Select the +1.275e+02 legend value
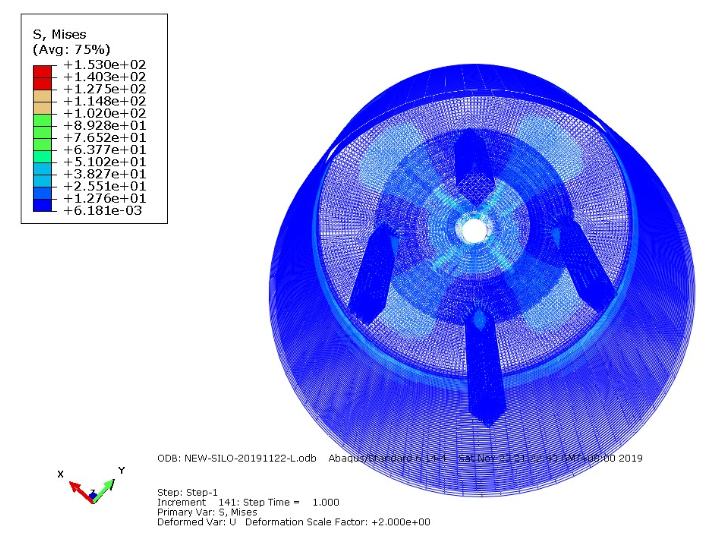 (x=104, y=89)
